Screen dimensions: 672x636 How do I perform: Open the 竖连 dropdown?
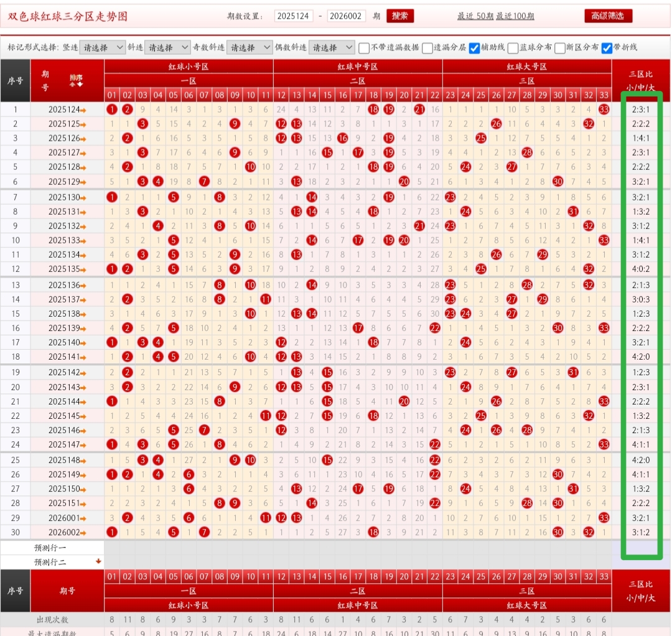pos(103,47)
